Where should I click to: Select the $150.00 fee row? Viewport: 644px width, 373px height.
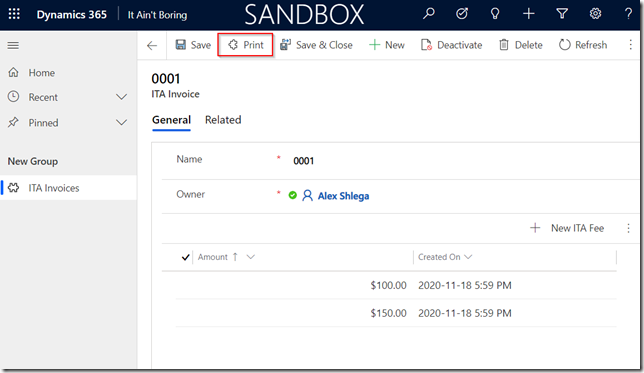pyautogui.click(x=396, y=313)
